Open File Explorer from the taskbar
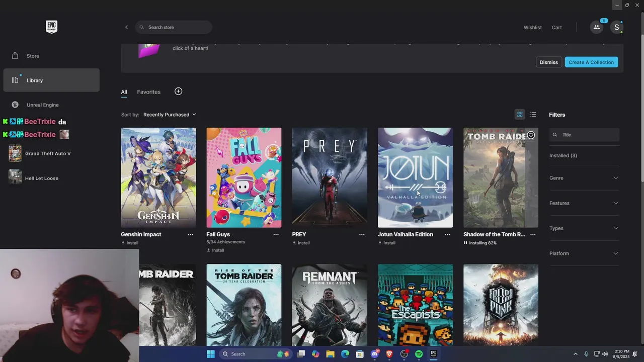 pyautogui.click(x=330, y=354)
